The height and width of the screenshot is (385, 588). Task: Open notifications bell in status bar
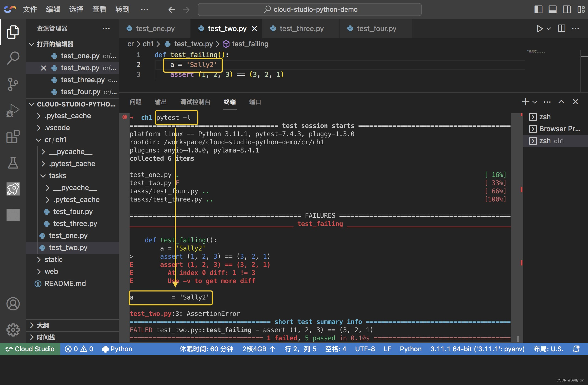coord(576,349)
